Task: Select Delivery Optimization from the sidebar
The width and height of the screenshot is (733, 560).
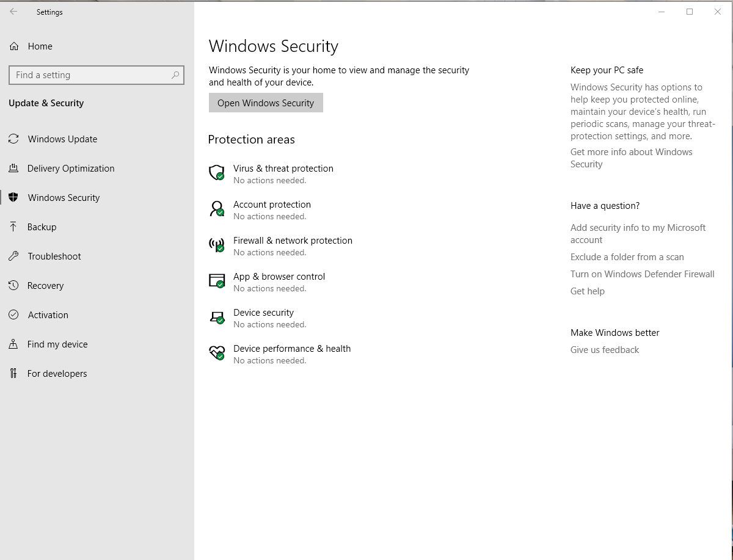Action: tap(71, 169)
